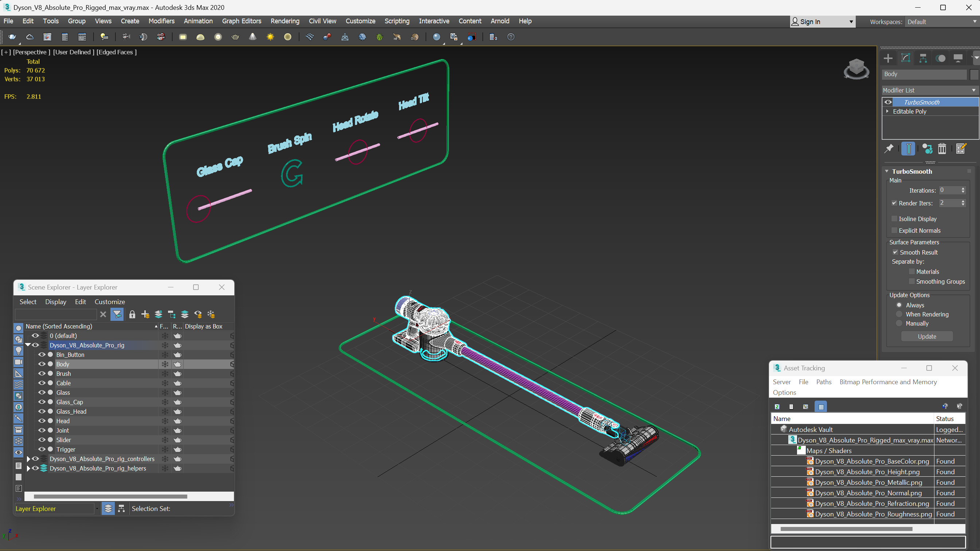Open the Modifier List dropdown
The height and width of the screenshot is (551, 980).
tap(930, 90)
